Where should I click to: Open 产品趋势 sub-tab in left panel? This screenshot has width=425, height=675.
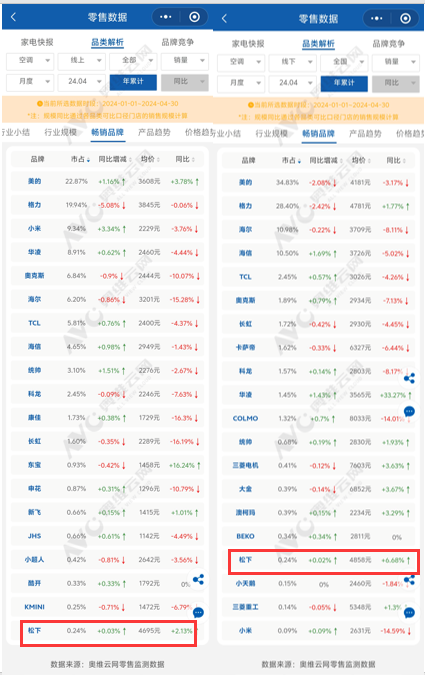point(154,132)
